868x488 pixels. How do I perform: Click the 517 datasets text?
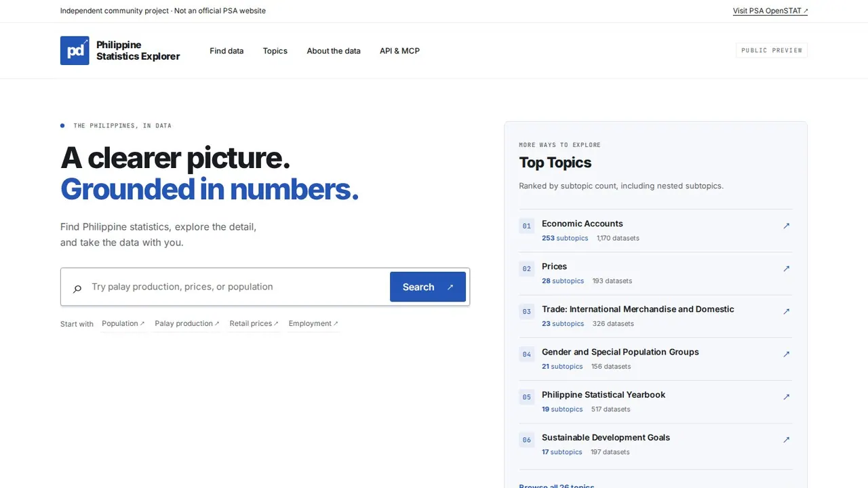pos(611,409)
